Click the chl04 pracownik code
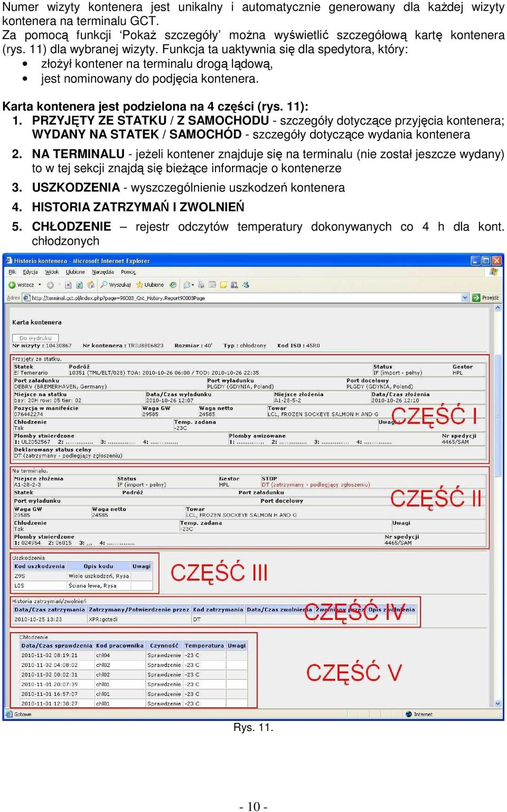Screen dimensions: 507x812 point(103,655)
